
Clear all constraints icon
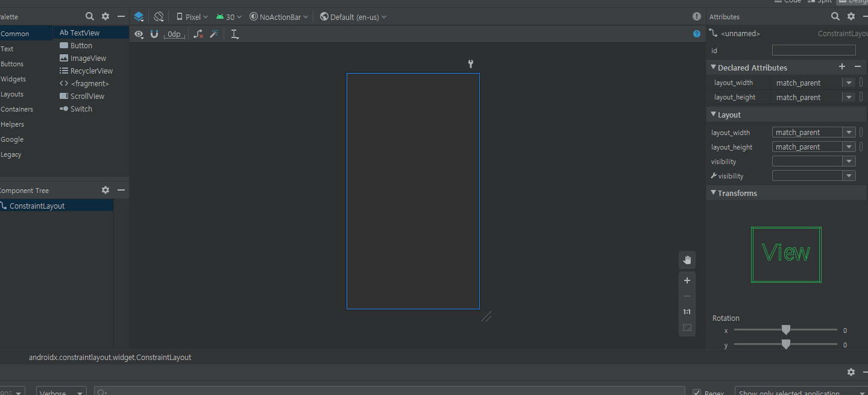[198, 34]
